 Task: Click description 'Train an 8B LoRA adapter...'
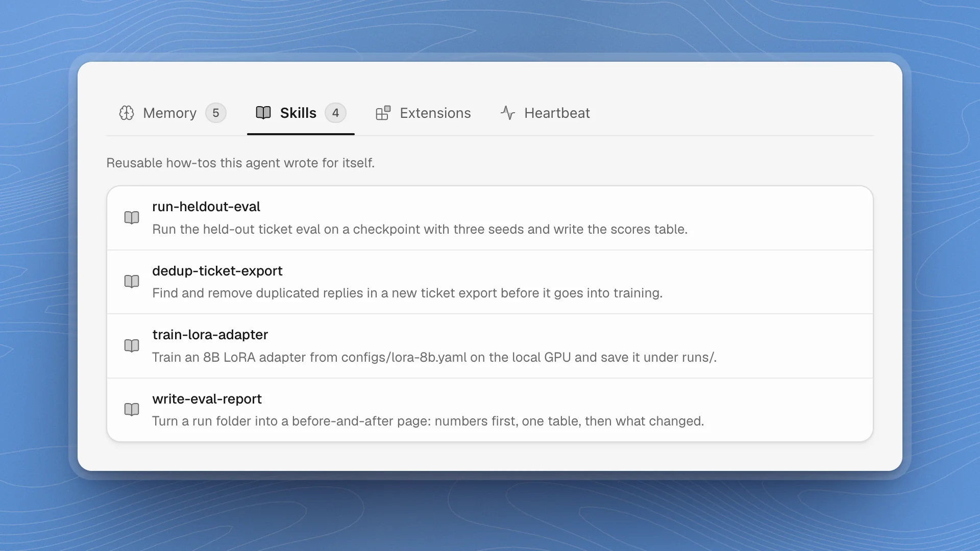(434, 358)
